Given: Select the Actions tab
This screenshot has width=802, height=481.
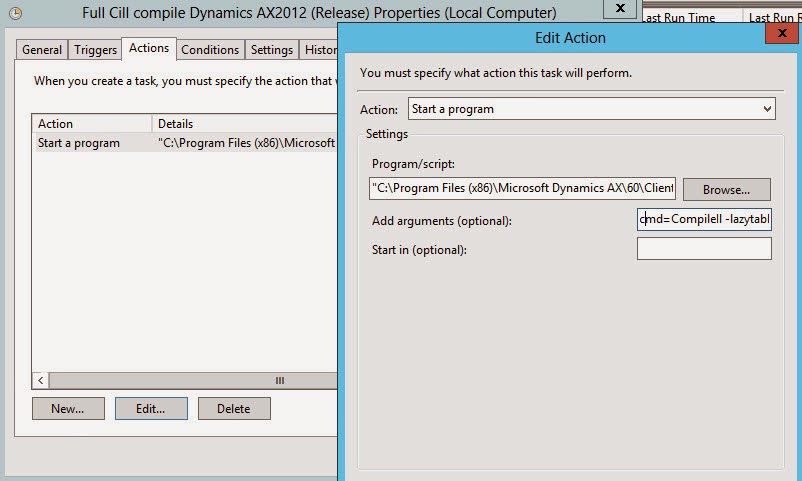Looking at the screenshot, I should pyautogui.click(x=149, y=49).
